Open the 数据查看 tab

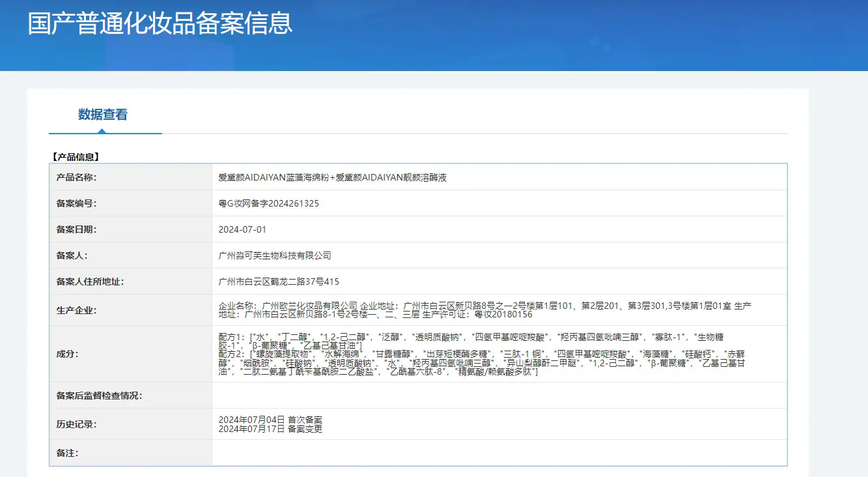pyautogui.click(x=103, y=115)
